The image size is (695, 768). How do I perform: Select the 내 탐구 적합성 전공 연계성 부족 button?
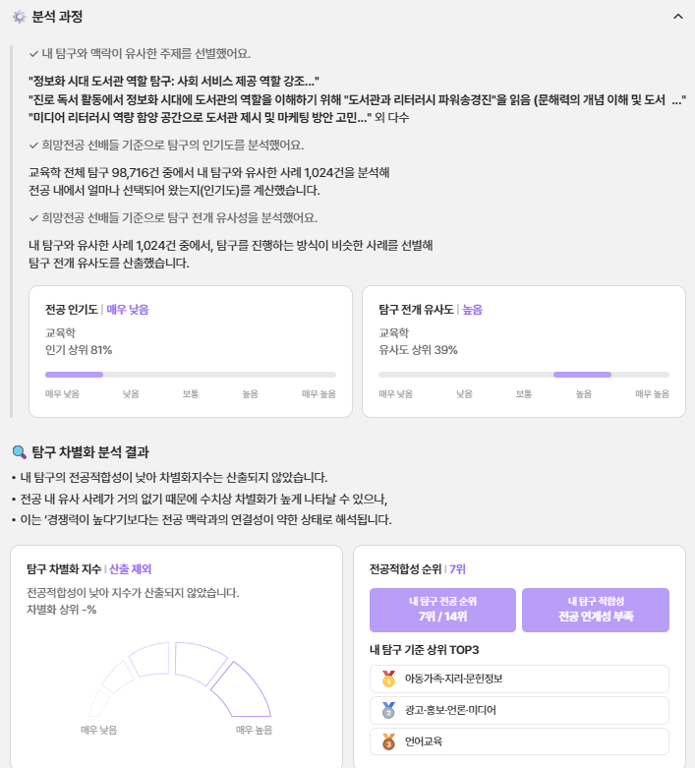[596, 610]
